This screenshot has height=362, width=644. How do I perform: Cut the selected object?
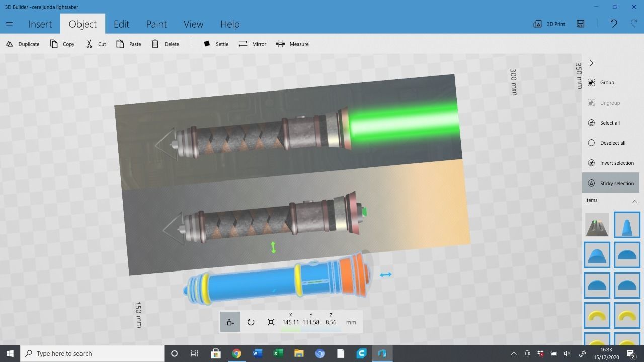96,44
